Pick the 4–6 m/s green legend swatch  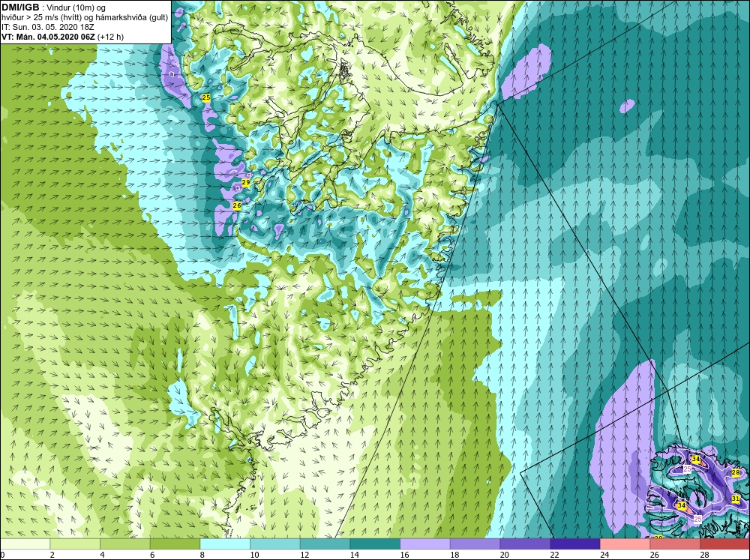pyautogui.click(x=124, y=544)
